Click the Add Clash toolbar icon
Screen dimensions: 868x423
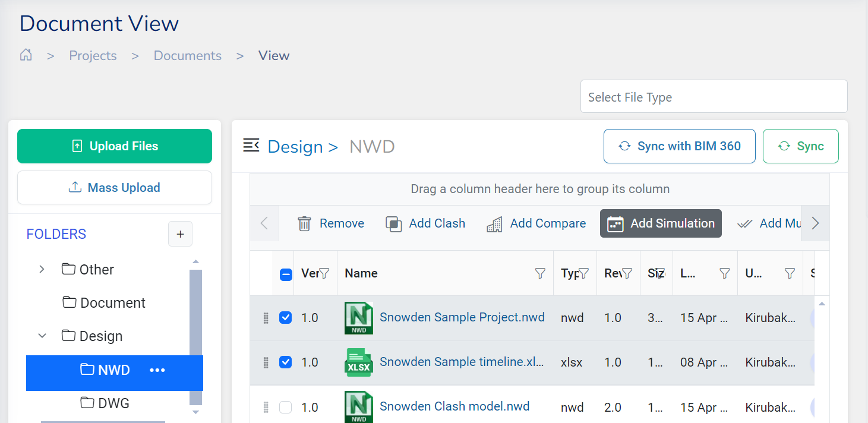[x=393, y=223]
